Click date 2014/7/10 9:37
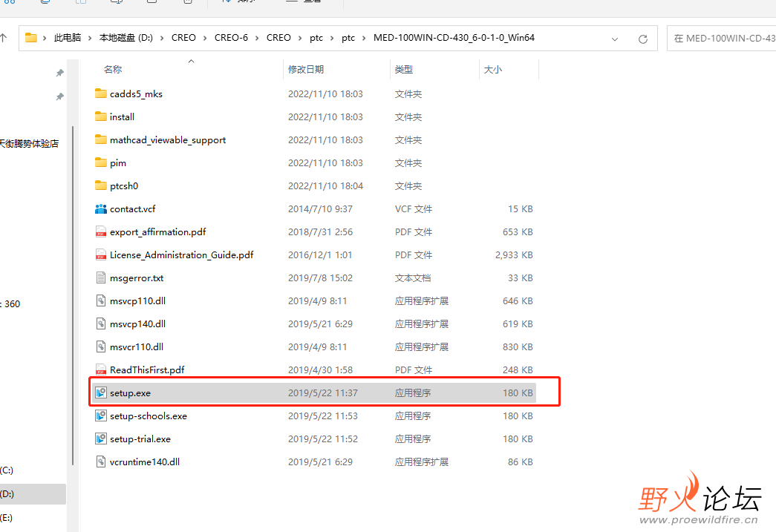 tap(320, 208)
